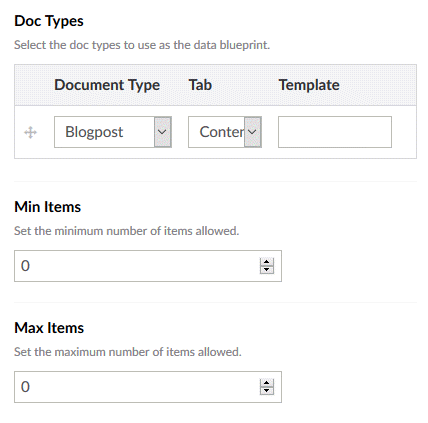The image size is (428, 423).
Task: Decrease Max Items with the down arrow
Action: pyautogui.click(x=266, y=391)
